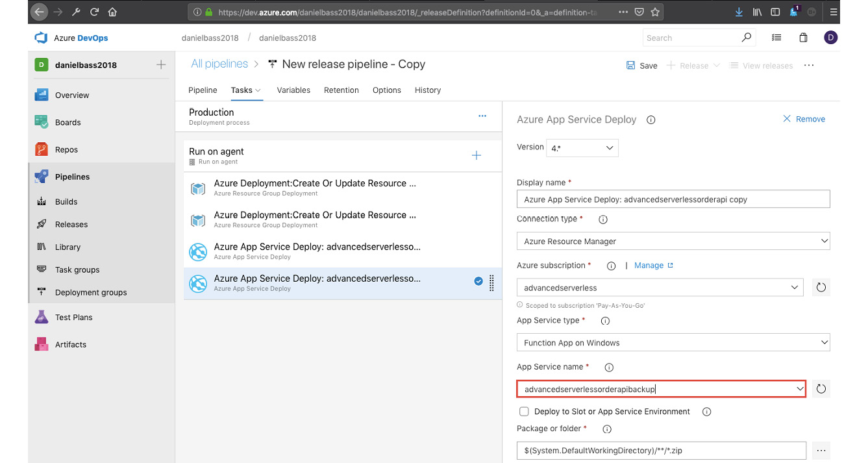Open the Repos sidebar icon

pyautogui.click(x=42, y=149)
